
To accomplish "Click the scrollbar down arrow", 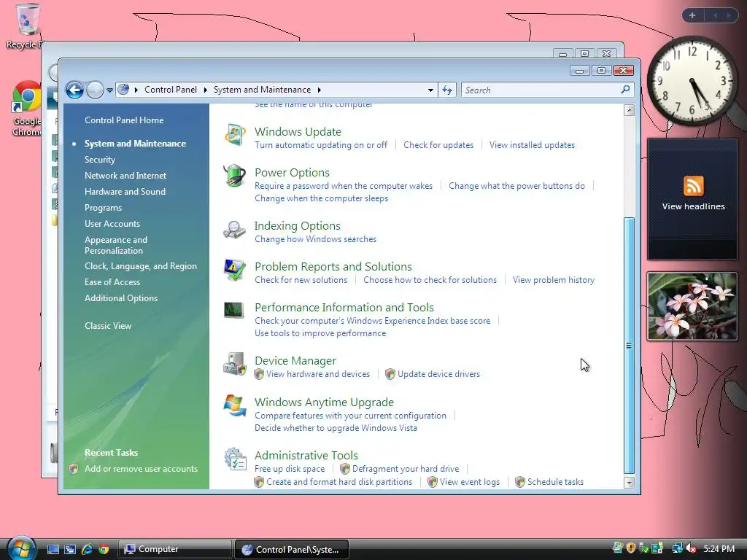I will [629, 483].
